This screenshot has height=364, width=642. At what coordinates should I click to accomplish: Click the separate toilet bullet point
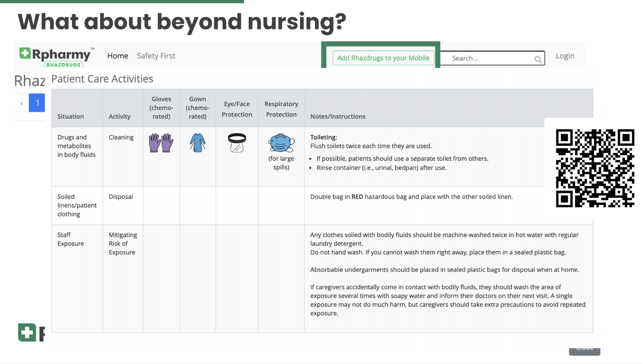pos(403,158)
